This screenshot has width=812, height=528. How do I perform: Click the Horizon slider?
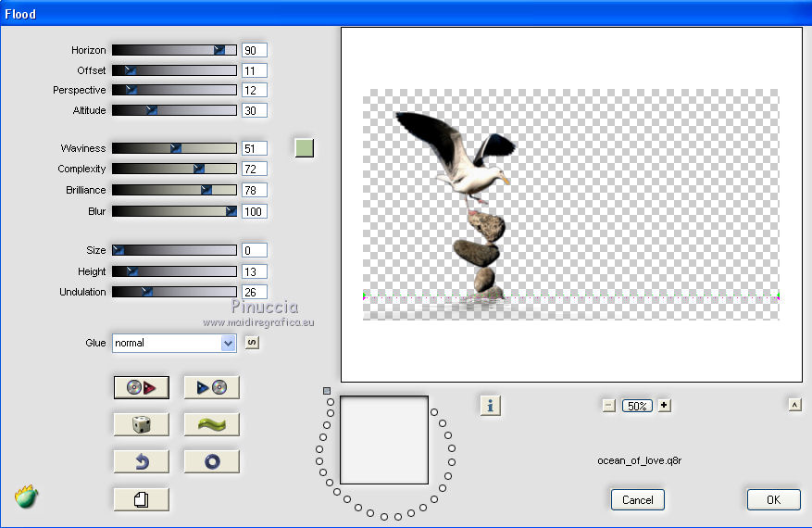(x=174, y=50)
